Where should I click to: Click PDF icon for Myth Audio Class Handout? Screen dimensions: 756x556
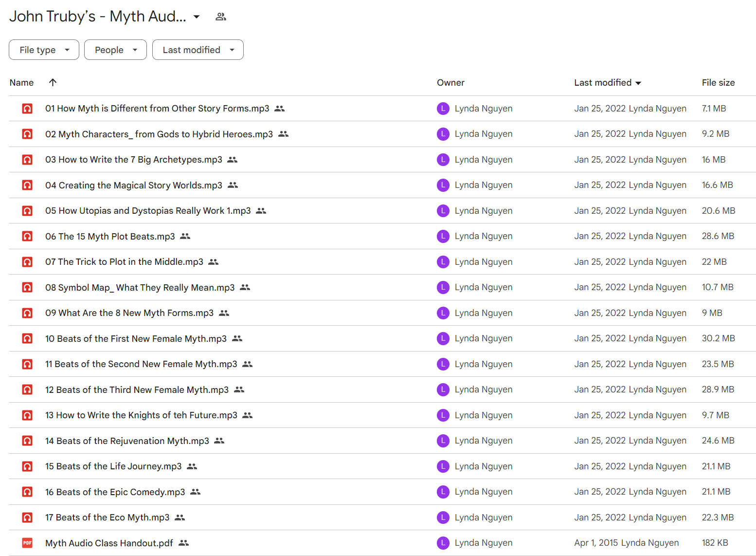point(27,543)
